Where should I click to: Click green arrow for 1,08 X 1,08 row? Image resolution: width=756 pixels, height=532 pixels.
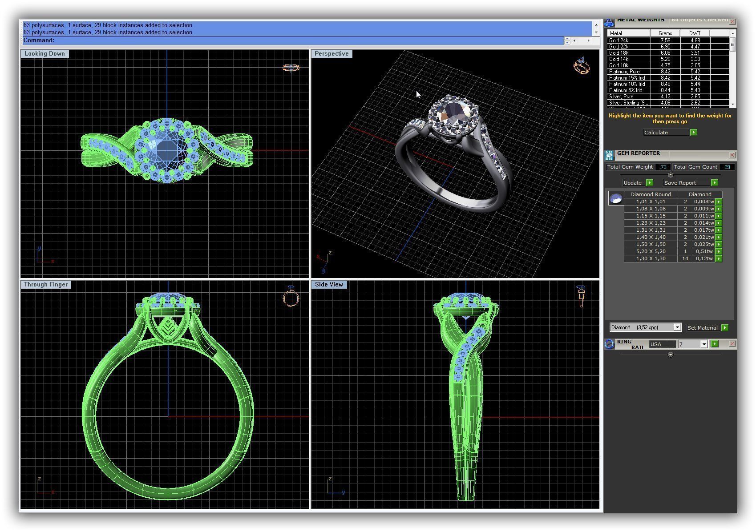tap(719, 209)
